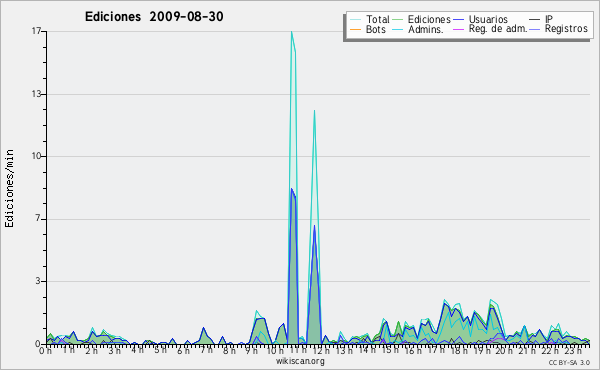600x370 pixels.
Task: Click the Usuarios peak inside the 11 h spike
Action: pos(292,189)
